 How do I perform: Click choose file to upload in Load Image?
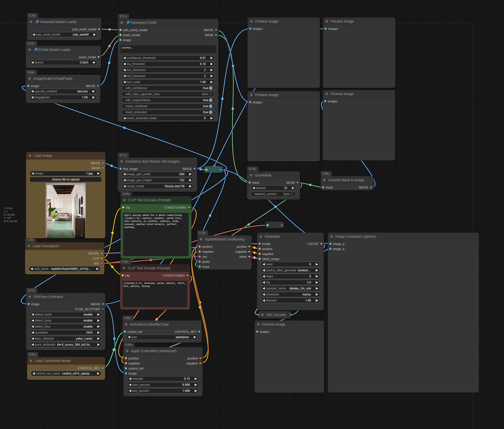[x=65, y=179]
